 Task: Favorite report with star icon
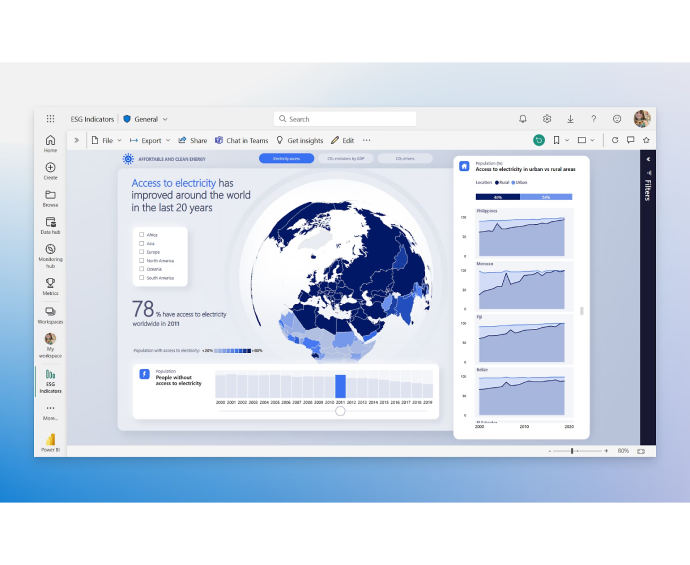[x=646, y=140]
